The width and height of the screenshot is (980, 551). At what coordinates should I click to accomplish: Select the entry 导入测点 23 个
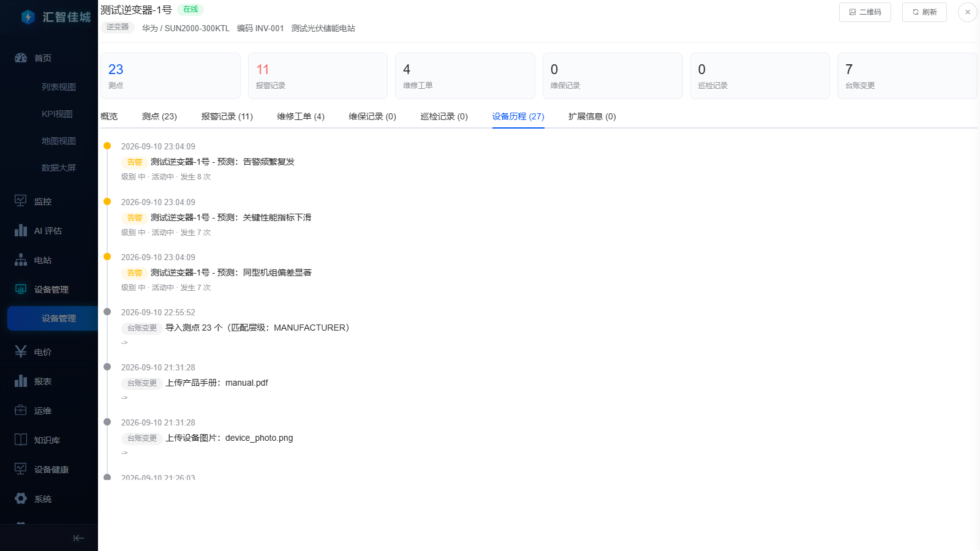point(257,328)
